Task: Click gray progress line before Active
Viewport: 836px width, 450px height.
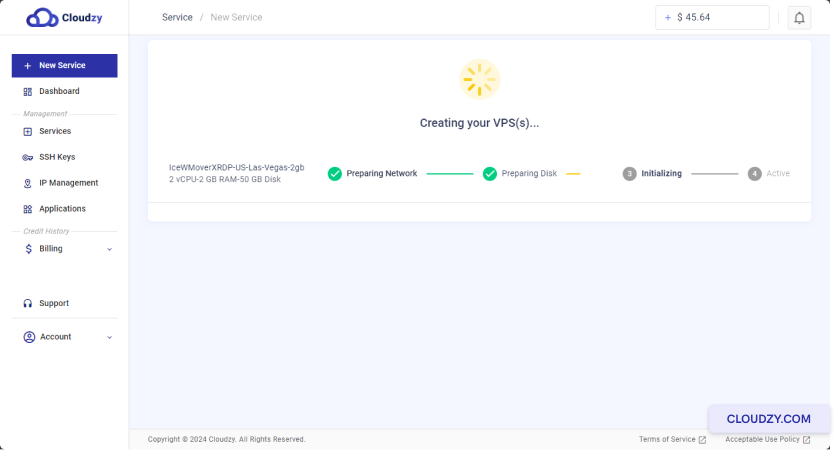Action: (714, 174)
